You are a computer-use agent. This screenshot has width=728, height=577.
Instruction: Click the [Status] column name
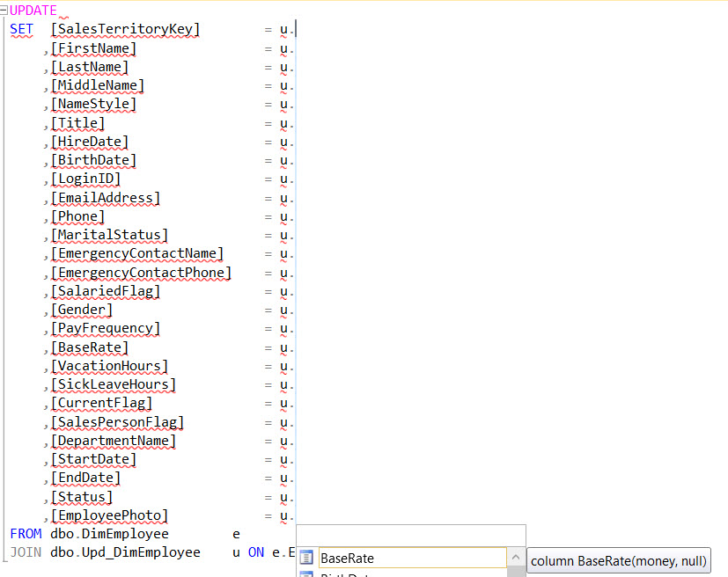point(81,497)
